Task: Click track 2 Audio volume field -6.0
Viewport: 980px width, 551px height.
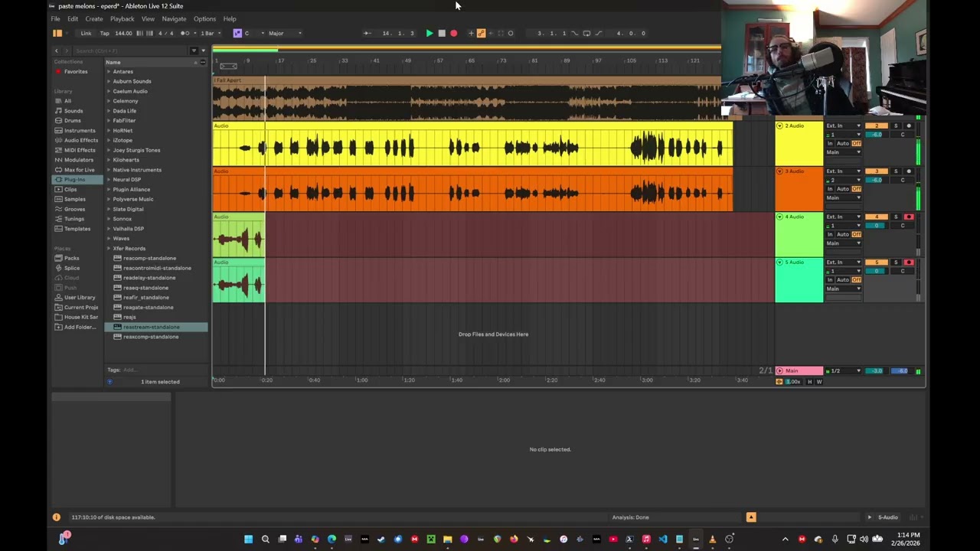Action: point(877,135)
